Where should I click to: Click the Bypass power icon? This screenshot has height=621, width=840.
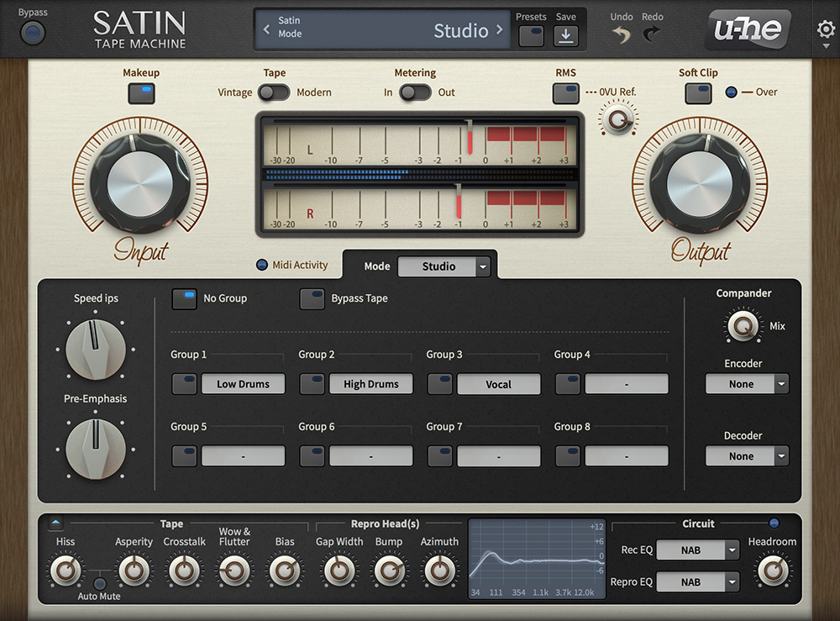31,33
